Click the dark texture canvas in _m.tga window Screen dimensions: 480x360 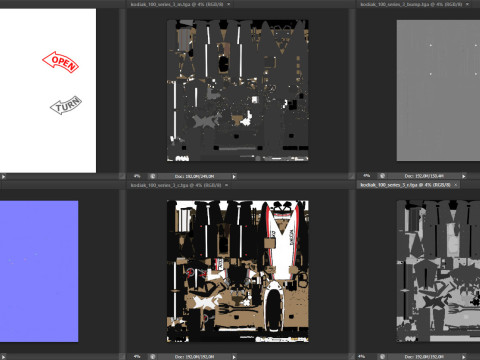click(x=238, y=91)
